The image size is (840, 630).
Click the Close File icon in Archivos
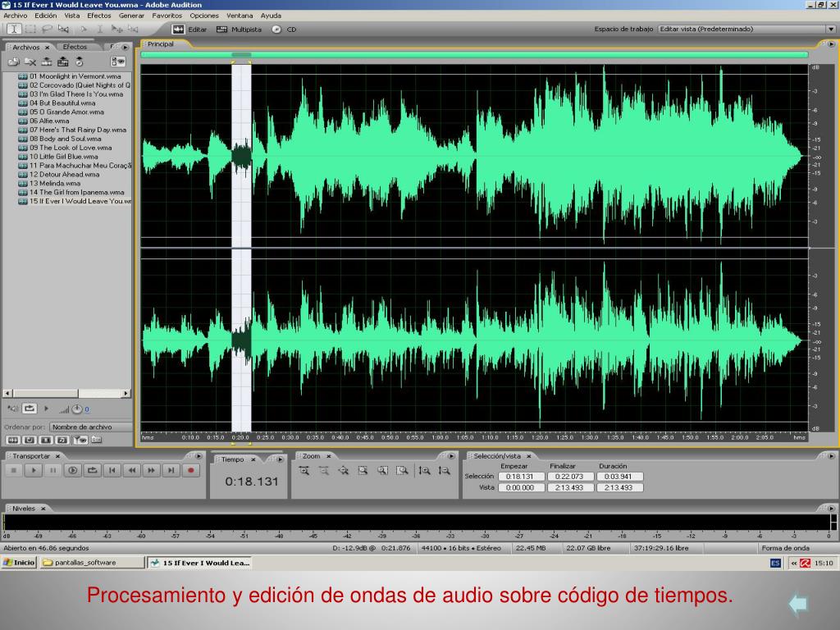pos(30,62)
